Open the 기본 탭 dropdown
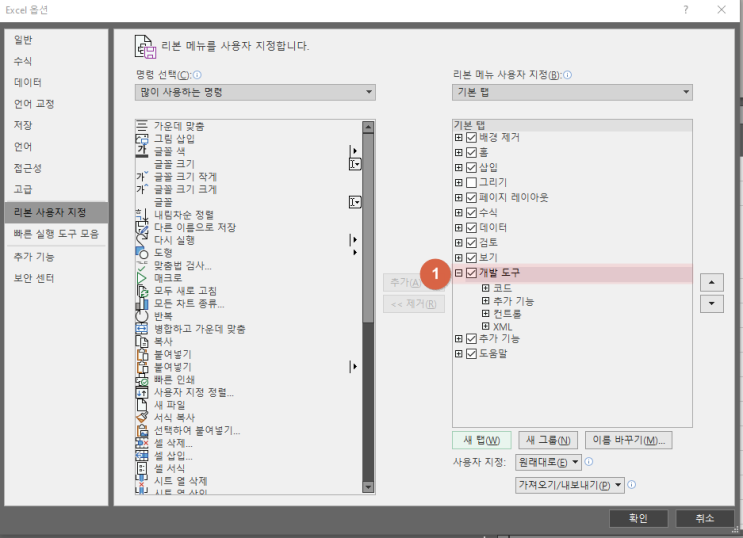 click(572, 92)
